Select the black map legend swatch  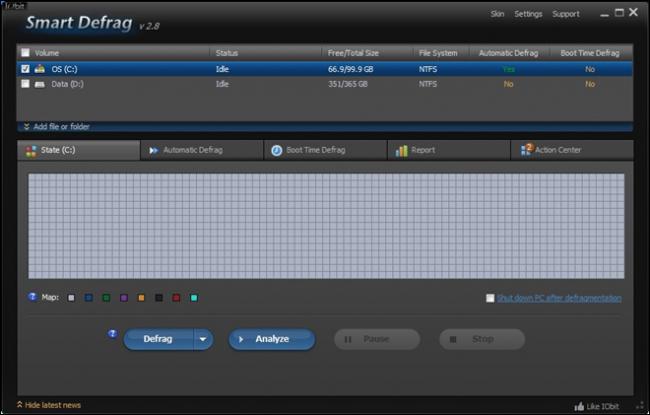(159, 298)
